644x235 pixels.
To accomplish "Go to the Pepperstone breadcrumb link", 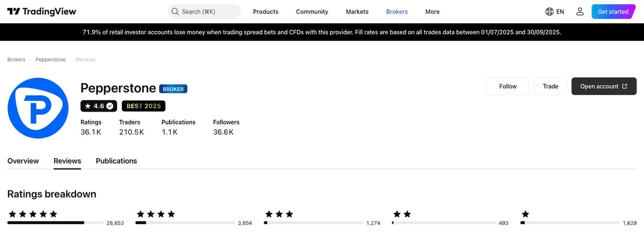I will pyautogui.click(x=50, y=60).
